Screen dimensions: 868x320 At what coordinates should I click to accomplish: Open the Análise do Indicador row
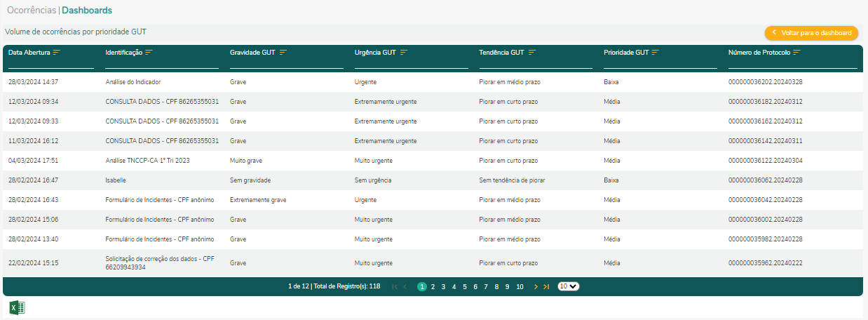pos(133,82)
